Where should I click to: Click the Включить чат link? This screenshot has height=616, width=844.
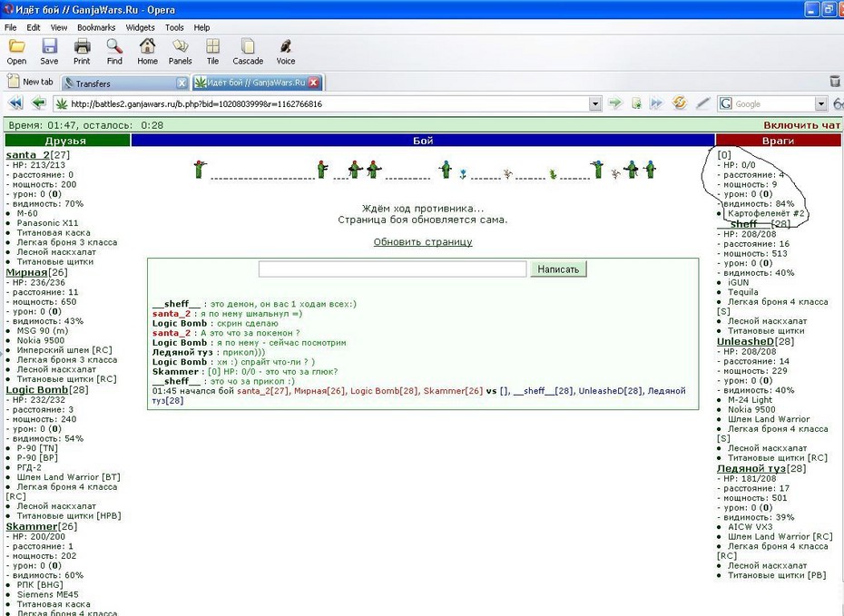[x=801, y=125]
